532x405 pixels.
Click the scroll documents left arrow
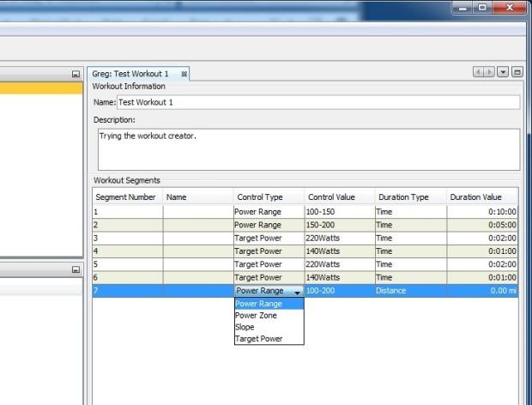[478, 73]
